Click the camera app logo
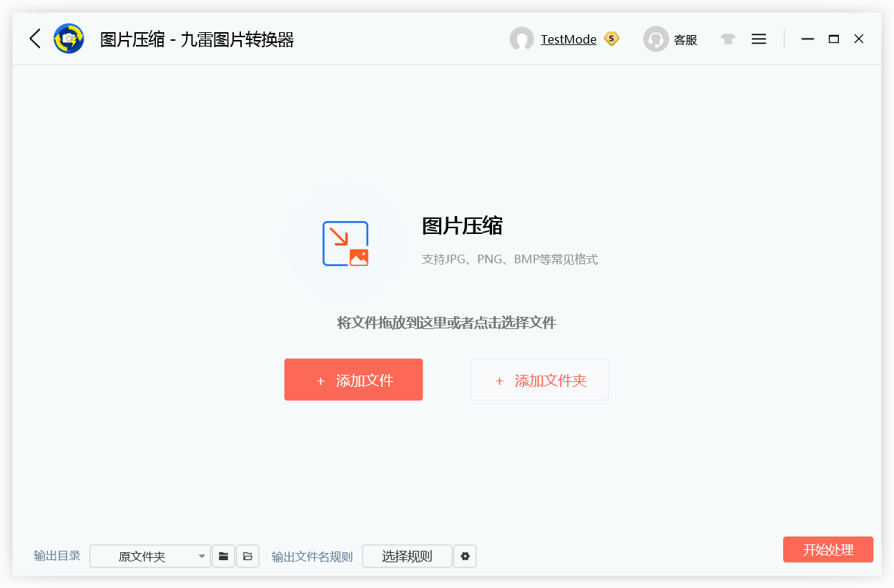This screenshot has width=894, height=588. [69, 39]
